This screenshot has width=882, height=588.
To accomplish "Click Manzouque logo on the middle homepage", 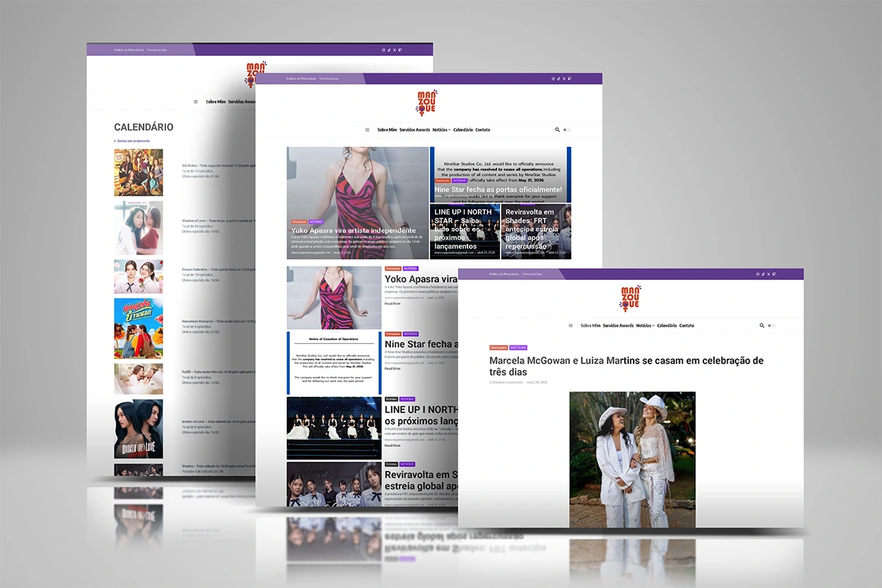I will tap(427, 103).
